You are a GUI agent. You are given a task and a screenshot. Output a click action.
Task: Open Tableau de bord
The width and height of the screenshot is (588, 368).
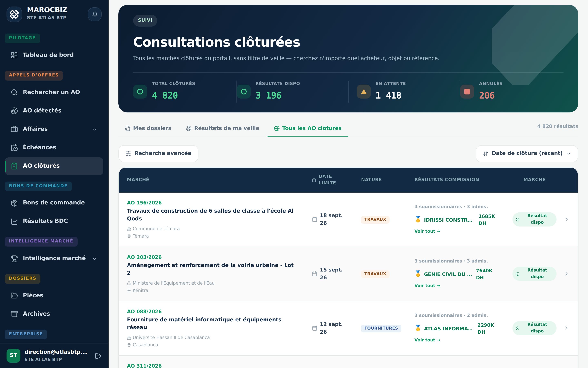coord(54,55)
